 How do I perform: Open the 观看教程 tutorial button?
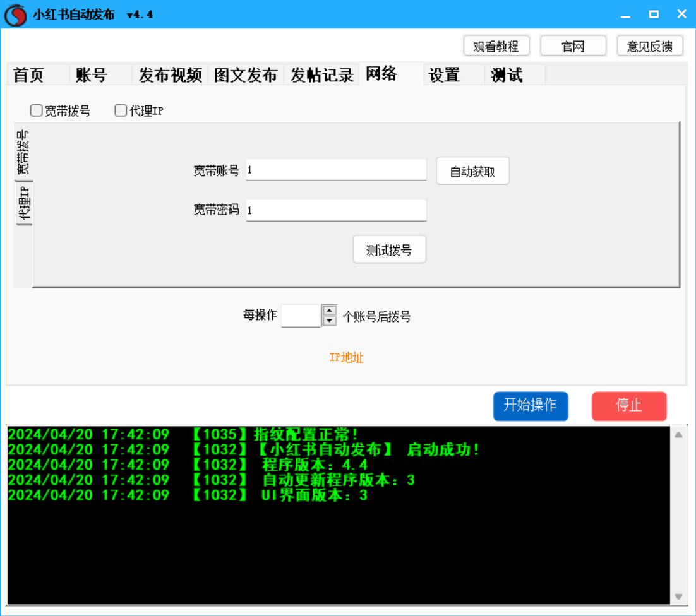pos(496,46)
